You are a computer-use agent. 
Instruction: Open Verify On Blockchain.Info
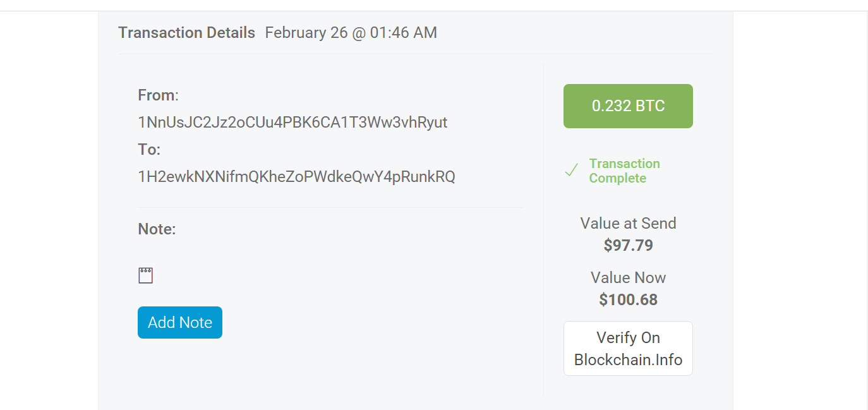coord(628,349)
